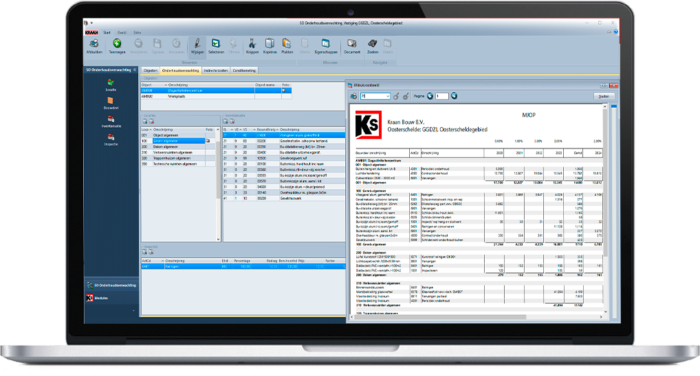This screenshot has height=376, width=700.
Task: Open the zoom combo box in preview toolbar
Action: tap(375, 96)
